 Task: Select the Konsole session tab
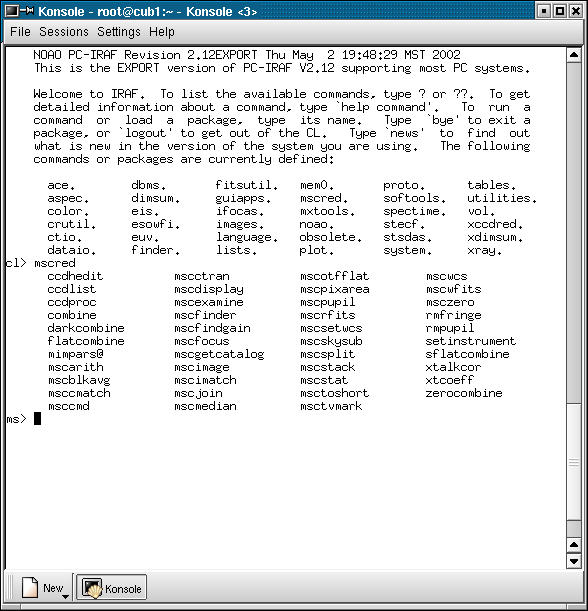point(111,587)
